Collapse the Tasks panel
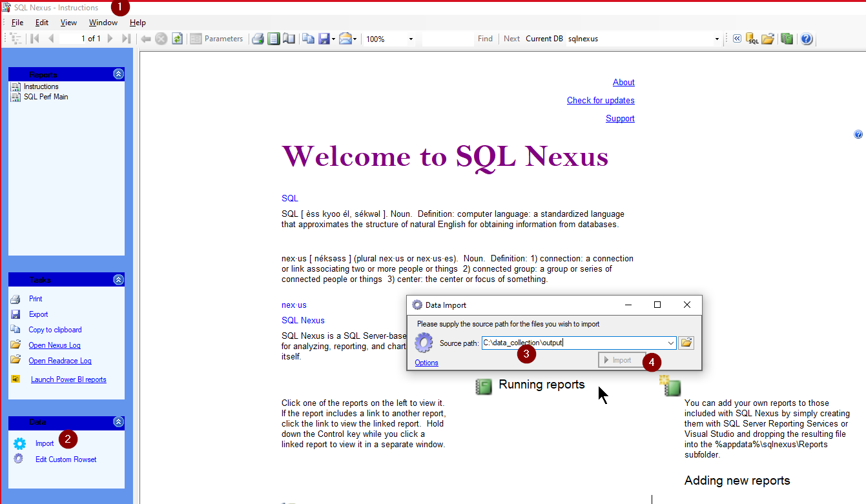 pyautogui.click(x=118, y=279)
